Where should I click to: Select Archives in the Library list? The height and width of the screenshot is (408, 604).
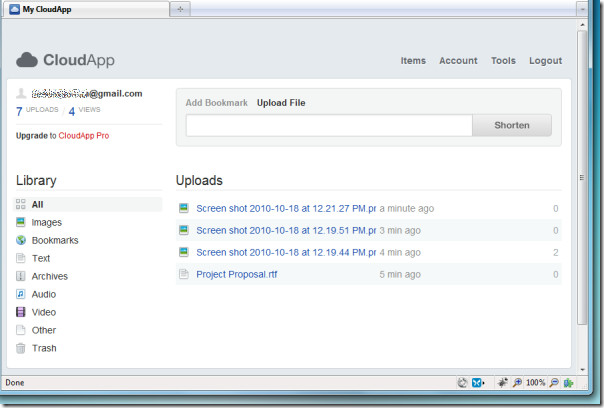pyautogui.click(x=50, y=276)
